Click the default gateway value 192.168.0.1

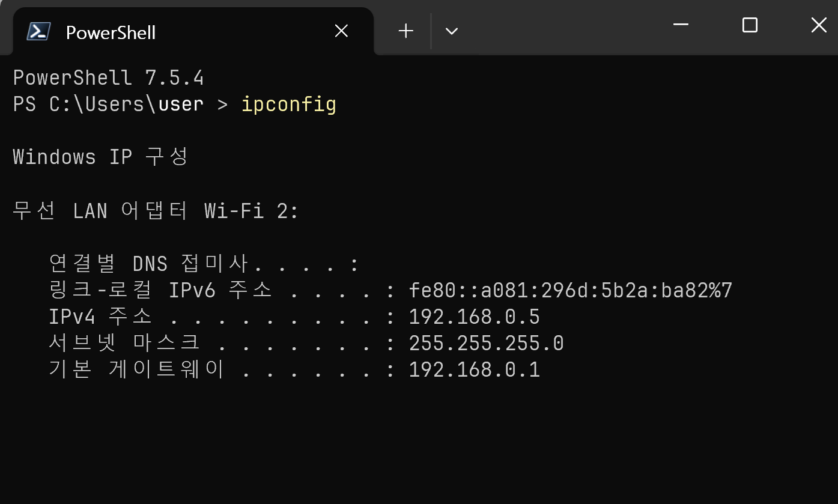pos(474,369)
